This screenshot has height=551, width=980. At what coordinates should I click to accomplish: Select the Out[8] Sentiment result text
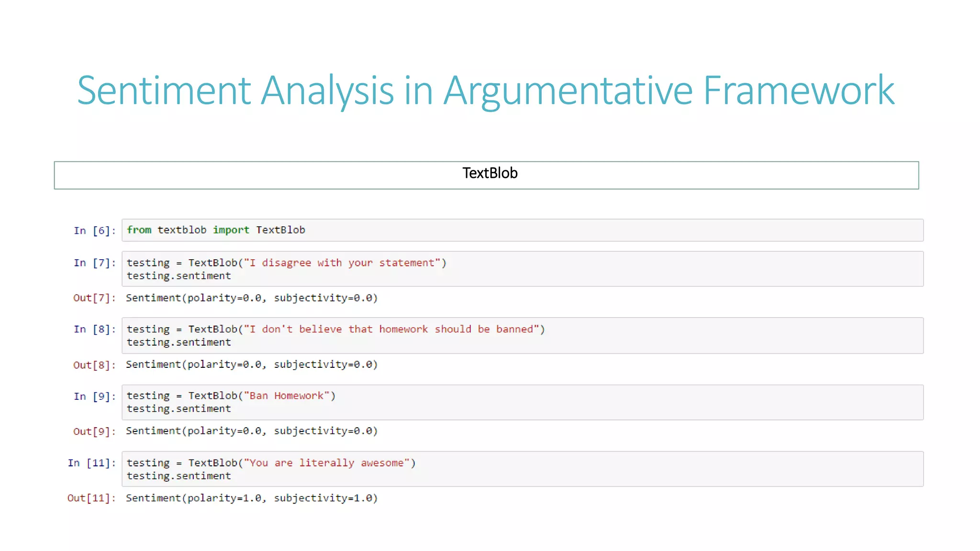click(x=252, y=364)
